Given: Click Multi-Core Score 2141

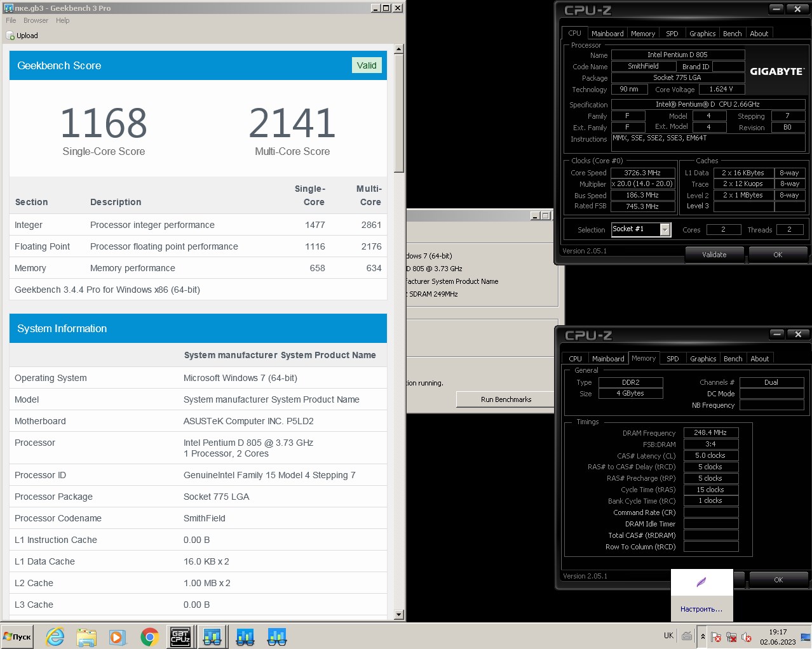Looking at the screenshot, I should coord(292,123).
